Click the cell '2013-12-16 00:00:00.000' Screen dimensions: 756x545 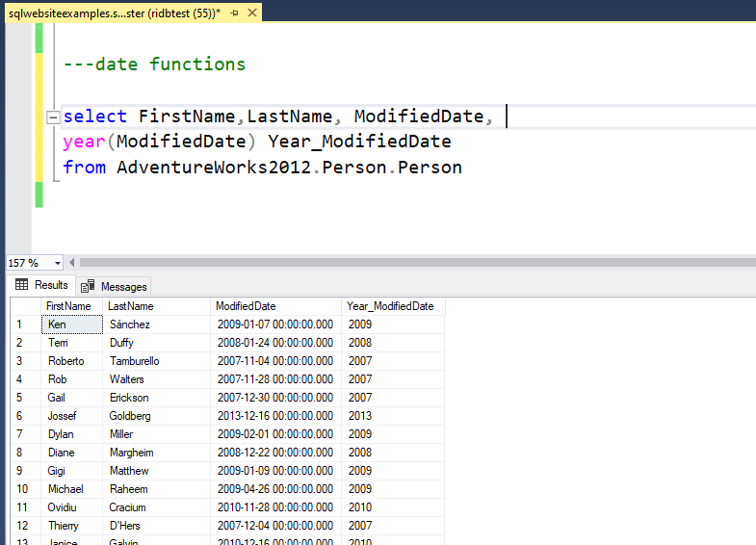tap(275, 416)
